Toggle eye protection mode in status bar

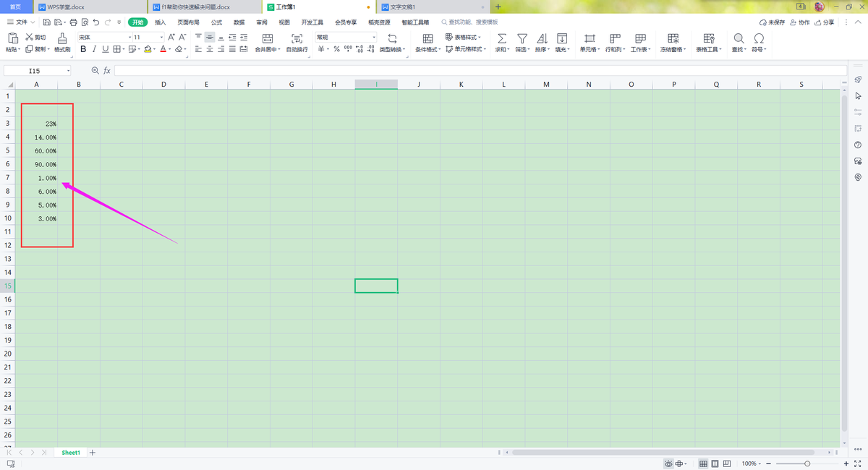tap(669, 463)
